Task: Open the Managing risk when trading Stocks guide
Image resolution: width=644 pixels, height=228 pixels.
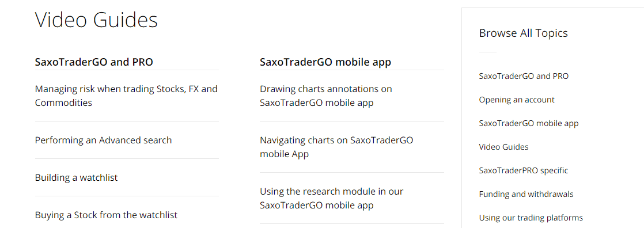Action: coord(127,96)
